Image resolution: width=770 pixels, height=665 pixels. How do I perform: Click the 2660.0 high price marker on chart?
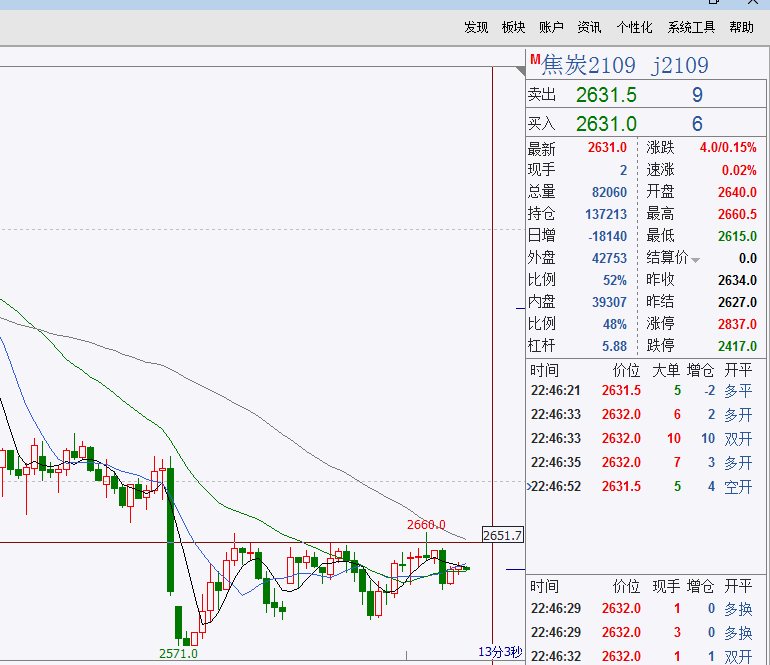tap(426, 525)
